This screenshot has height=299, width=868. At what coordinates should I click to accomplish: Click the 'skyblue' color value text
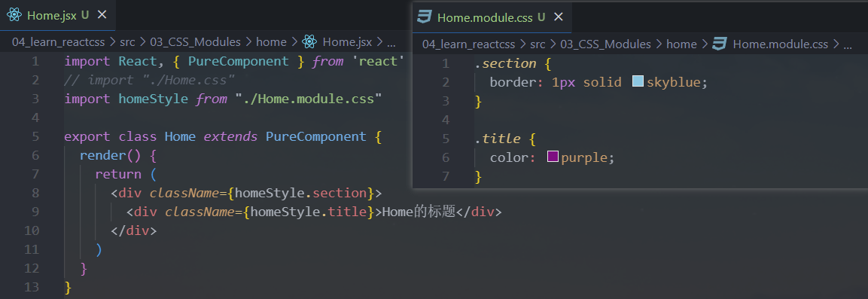tap(674, 83)
